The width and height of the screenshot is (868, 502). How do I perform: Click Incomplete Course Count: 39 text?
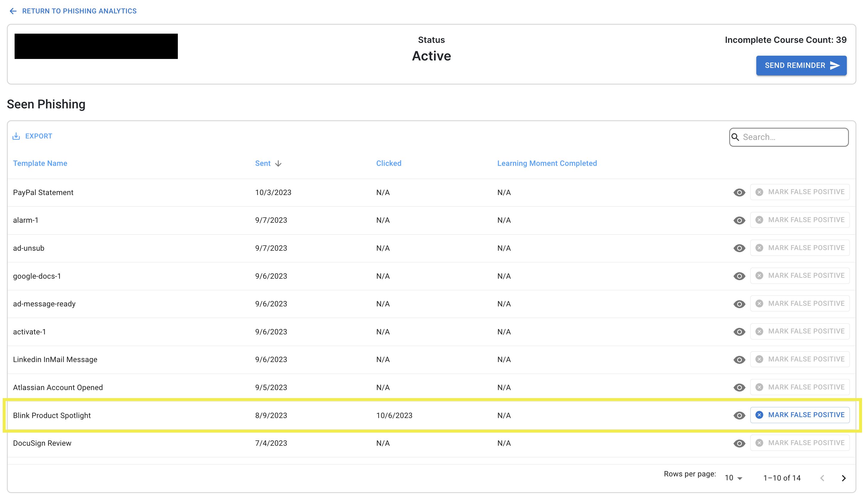pos(786,40)
